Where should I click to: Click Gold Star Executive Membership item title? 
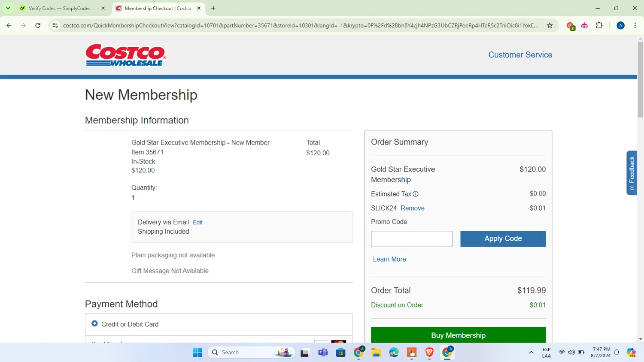(200, 142)
